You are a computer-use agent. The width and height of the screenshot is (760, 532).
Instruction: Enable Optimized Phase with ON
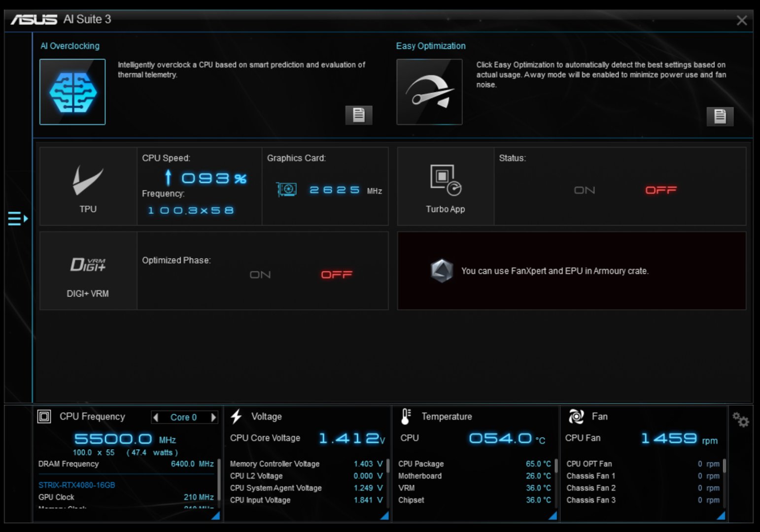tap(260, 275)
